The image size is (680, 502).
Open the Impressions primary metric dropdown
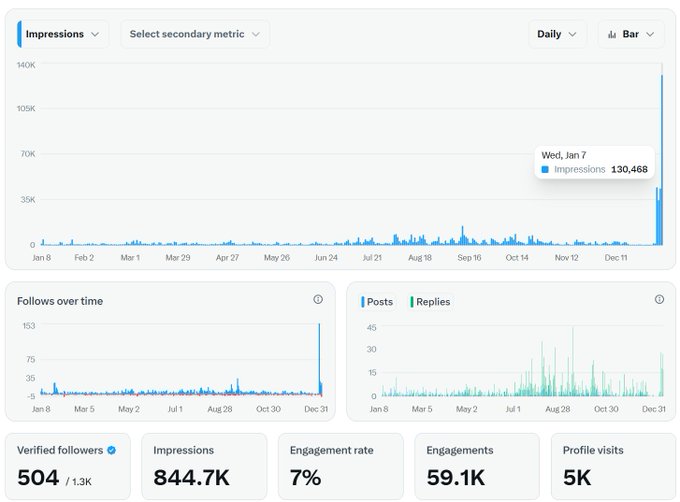(x=63, y=34)
